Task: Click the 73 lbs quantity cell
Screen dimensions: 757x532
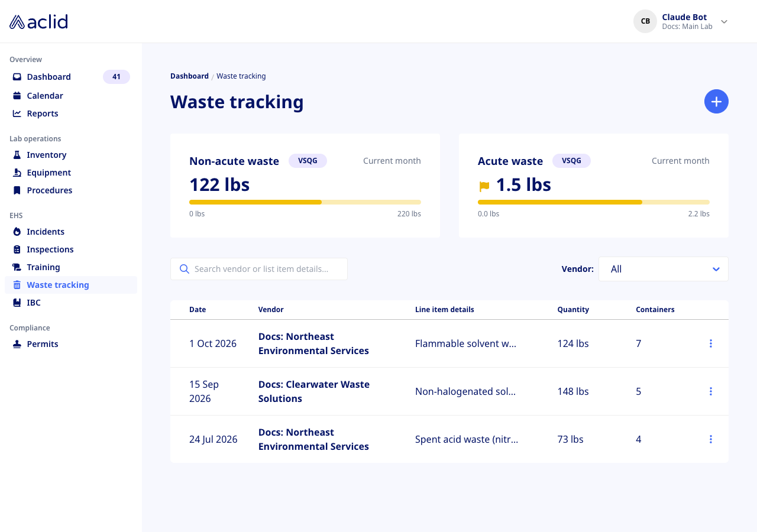Action: pos(570,439)
